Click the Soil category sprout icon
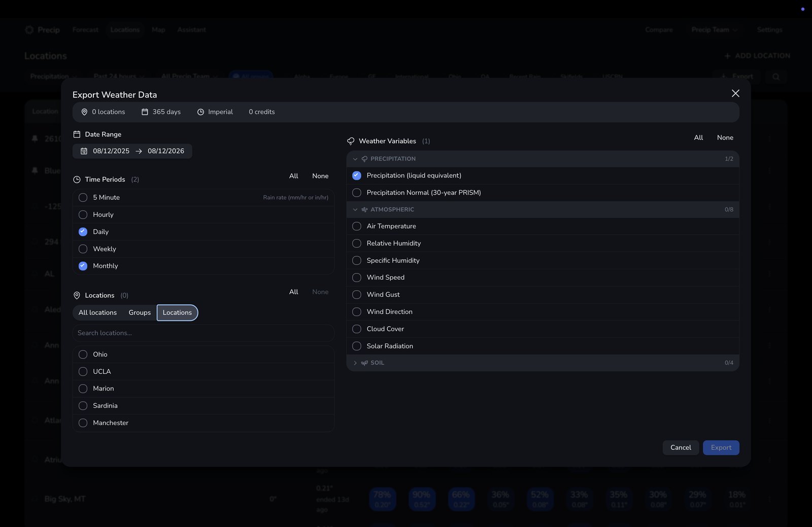Viewport: 812px width, 527px height. tap(364, 363)
